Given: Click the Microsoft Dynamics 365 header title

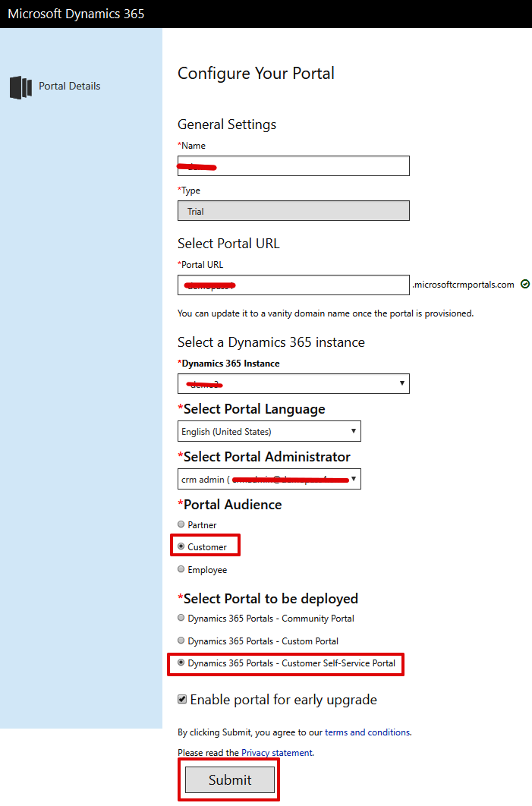Looking at the screenshot, I should click(x=76, y=14).
